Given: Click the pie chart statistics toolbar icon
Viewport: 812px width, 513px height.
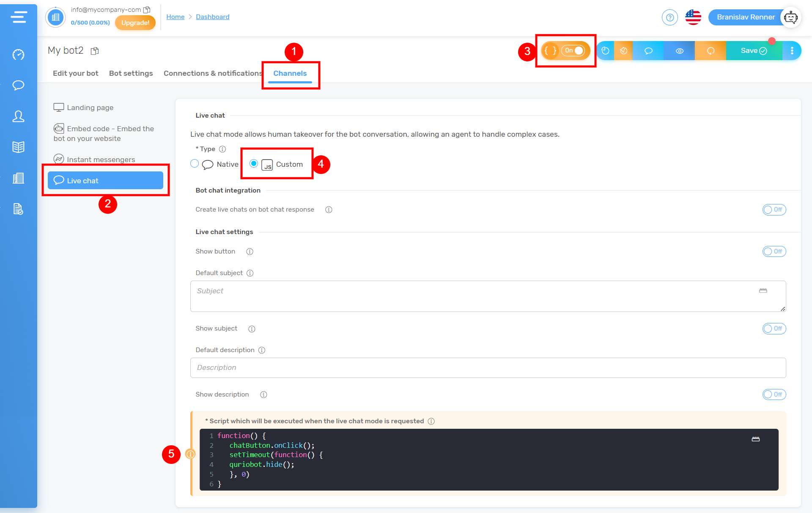Looking at the screenshot, I should pyautogui.click(x=605, y=51).
